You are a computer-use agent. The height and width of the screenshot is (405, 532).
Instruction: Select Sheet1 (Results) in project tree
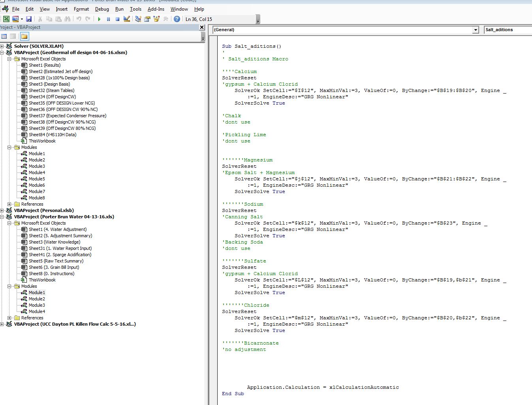45,65
